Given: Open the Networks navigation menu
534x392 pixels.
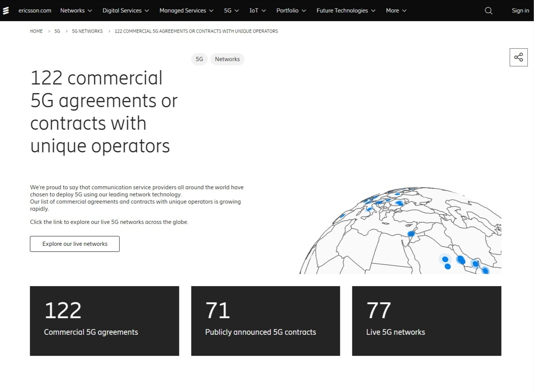Looking at the screenshot, I should (76, 11).
